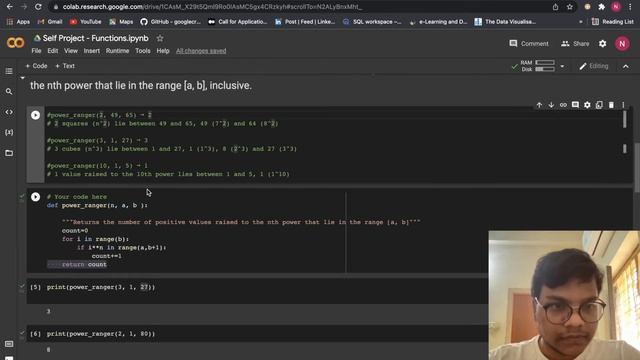Image resolution: width=640 pixels, height=360 pixels.
Task: Mirror cell in tab icon
Action: tap(599, 105)
